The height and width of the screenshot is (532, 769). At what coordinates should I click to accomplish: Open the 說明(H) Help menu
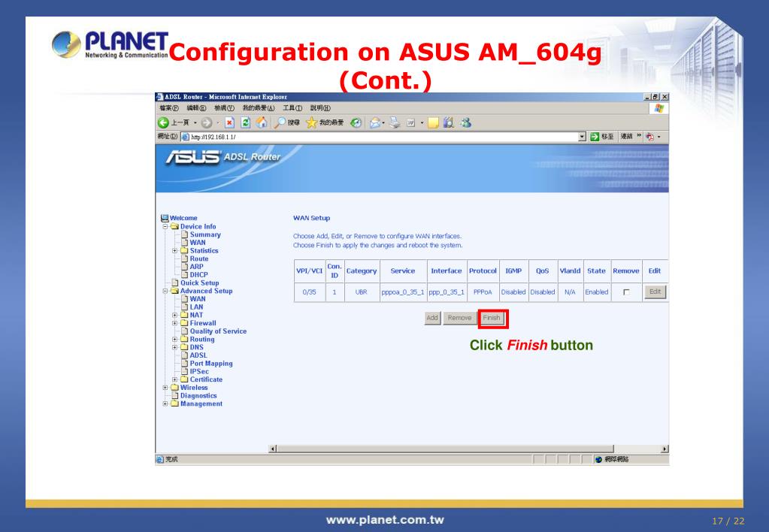pyautogui.click(x=320, y=108)
